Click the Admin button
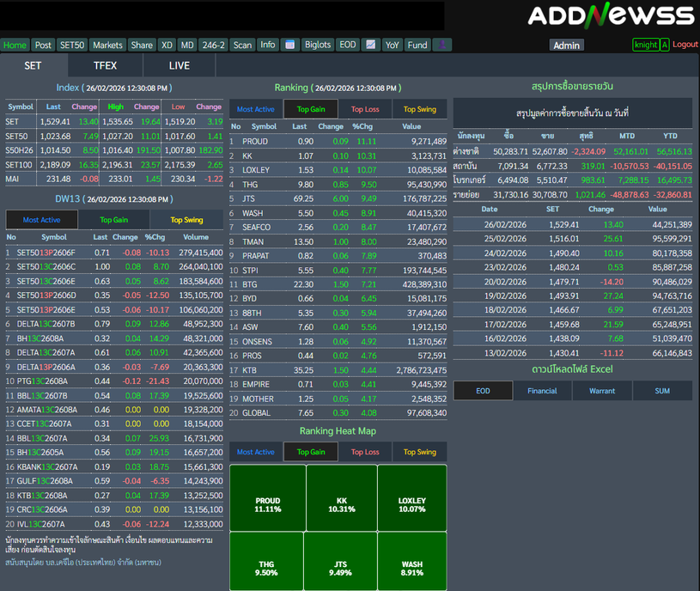 (x=566, y=45)
